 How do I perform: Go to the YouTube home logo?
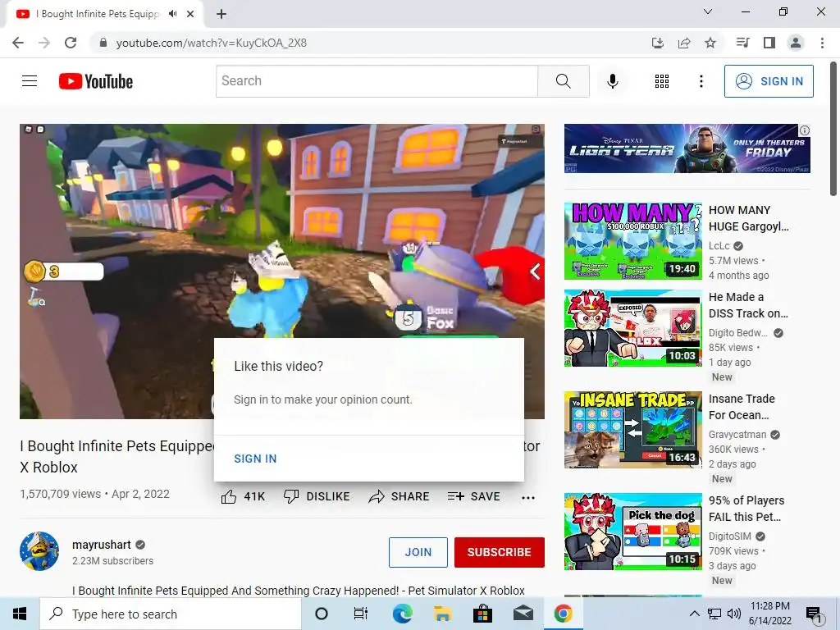tap(96, 81)
